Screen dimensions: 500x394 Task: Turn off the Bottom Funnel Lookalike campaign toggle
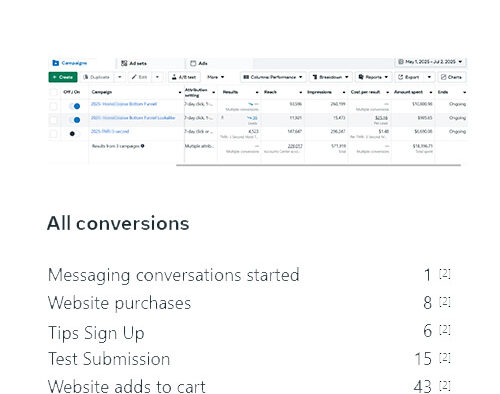pos(75,120)
